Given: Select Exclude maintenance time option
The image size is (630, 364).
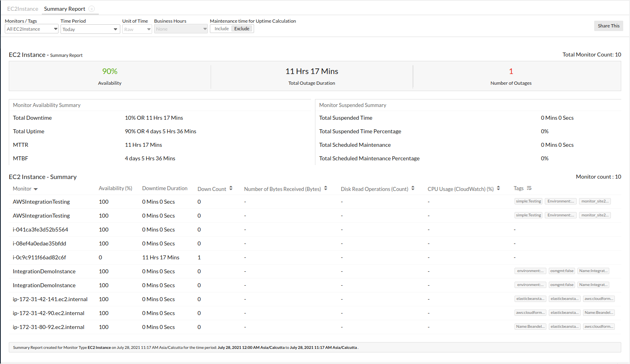Looking at the screenshot, I should (242, 29).
